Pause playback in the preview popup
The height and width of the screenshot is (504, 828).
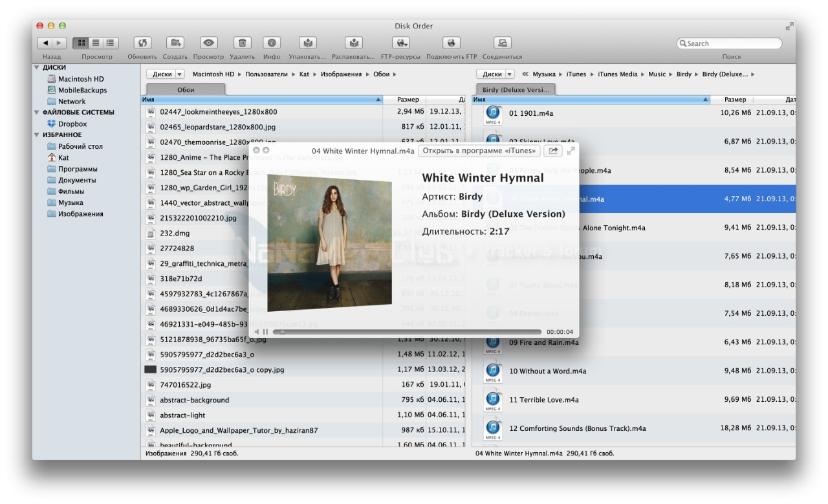point(265,332)
